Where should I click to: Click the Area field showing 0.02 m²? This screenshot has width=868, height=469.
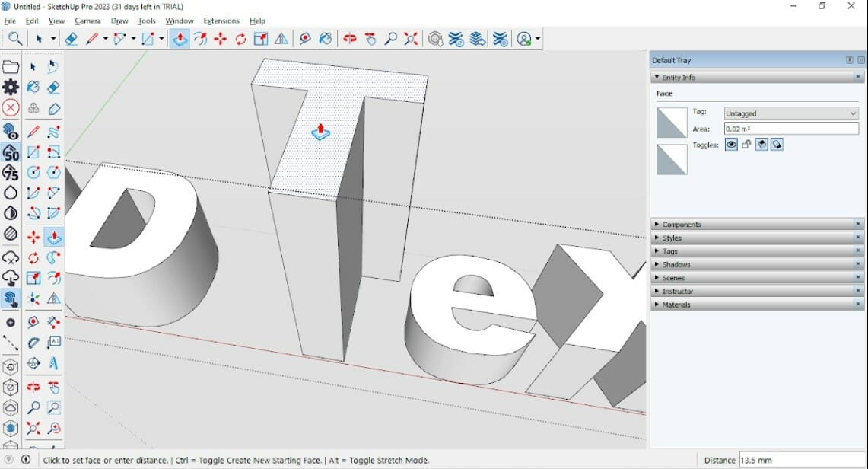791,129
